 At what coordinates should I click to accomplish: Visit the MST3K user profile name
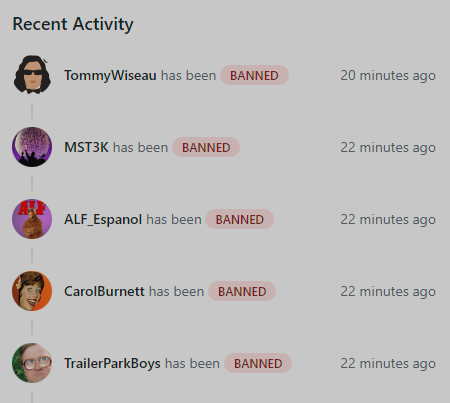point(86,147)
